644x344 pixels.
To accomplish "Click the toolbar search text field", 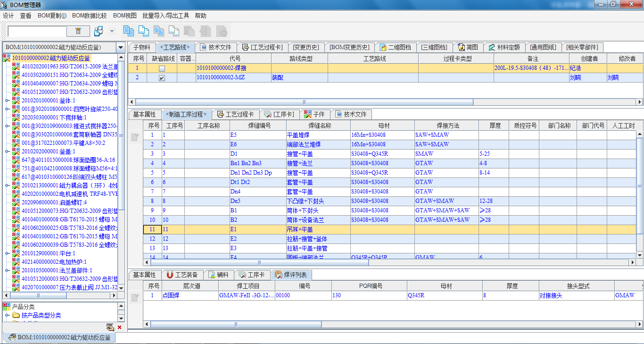I will pyautogui.click(x=37, y=31).
